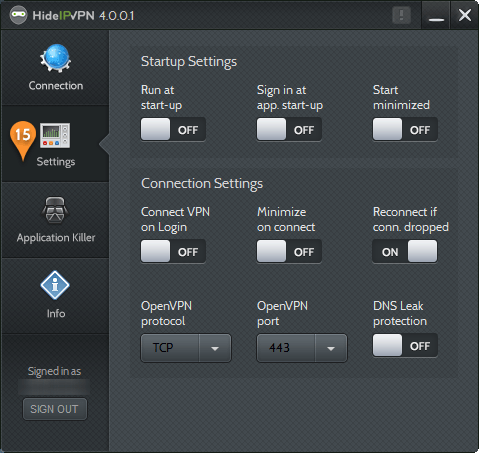Screen dimensions: 479x453
Task: Open the Application Killer mask icon
Action: pos(55,210)
